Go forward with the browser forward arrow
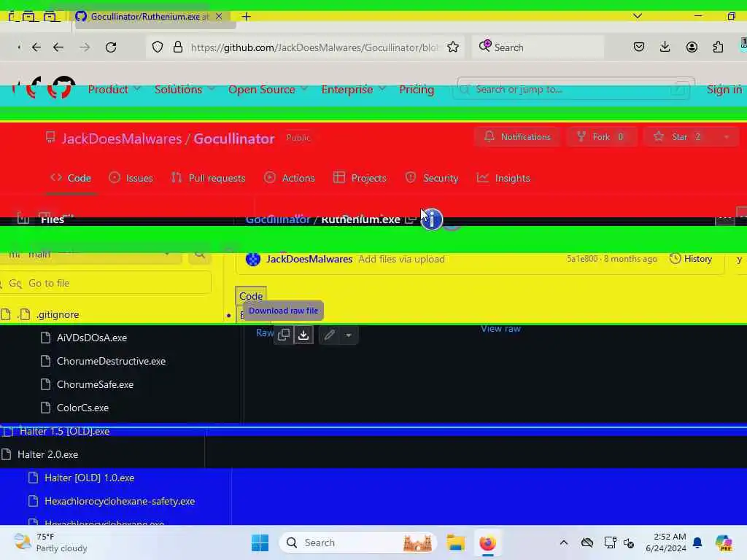This screenshot has height=560, width=747. 85,47
